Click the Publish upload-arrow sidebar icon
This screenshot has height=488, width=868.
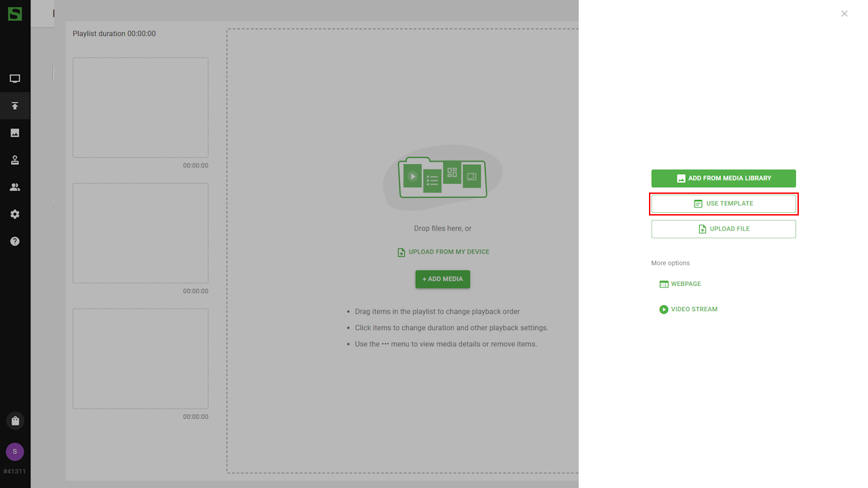(x=15, y=106)
